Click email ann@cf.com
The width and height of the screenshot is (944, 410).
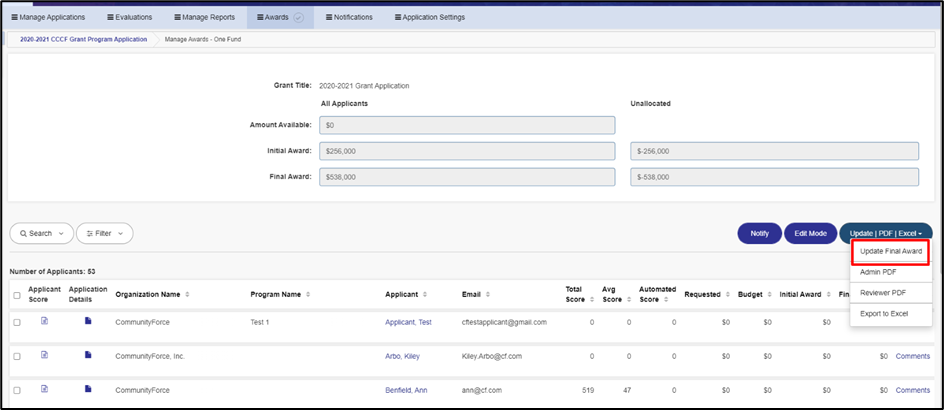click(482, 390)
